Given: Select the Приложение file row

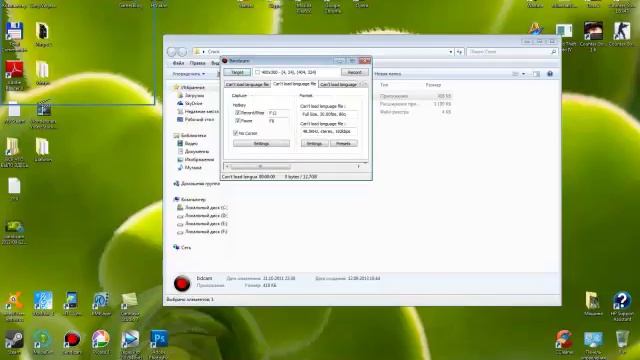Looking at the screenshot, I should coord(414,96).
